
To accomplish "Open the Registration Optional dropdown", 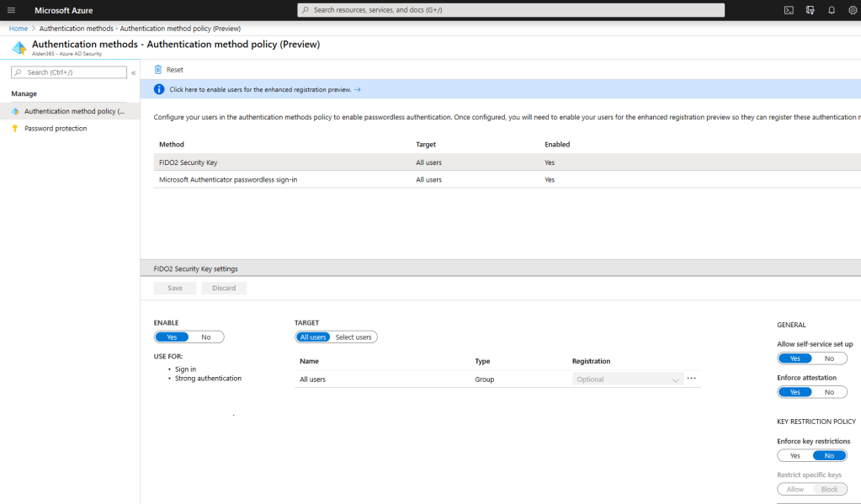I will 628,379.
